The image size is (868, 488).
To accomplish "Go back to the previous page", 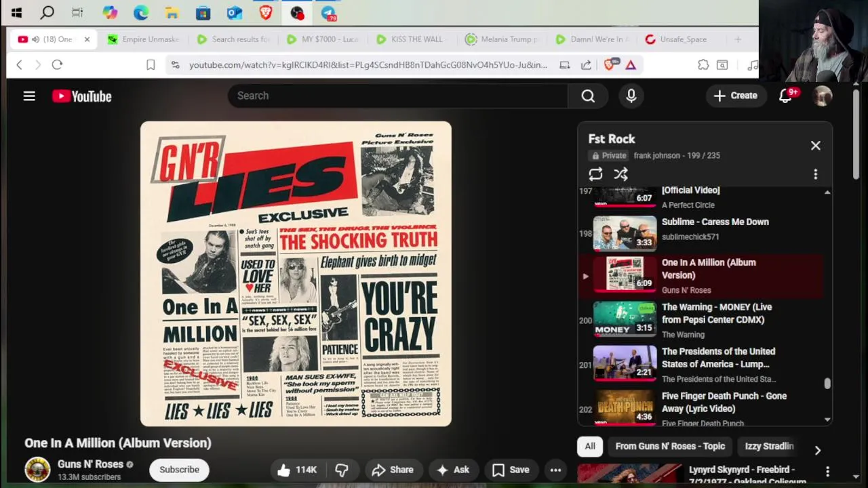I will coord(19,64).
